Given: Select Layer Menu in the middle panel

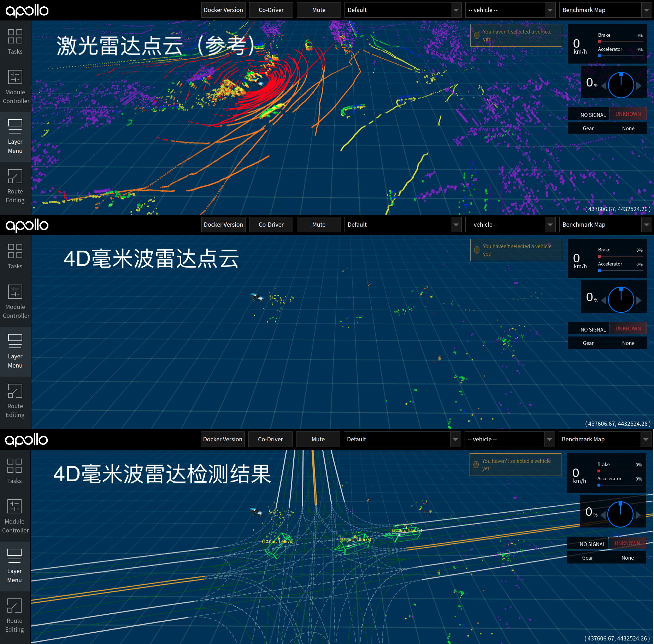Looking at the screenshot, I should [x=15, y=351].
